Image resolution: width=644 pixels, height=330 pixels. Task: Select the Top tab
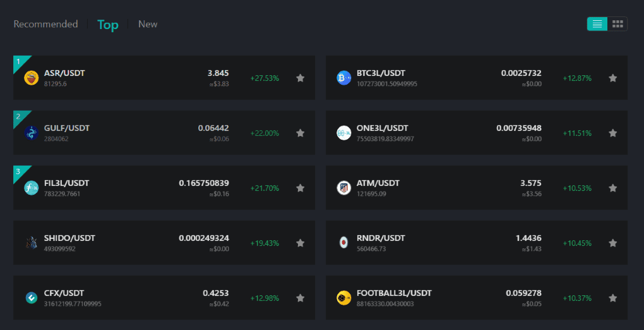[x=107, y=25]
